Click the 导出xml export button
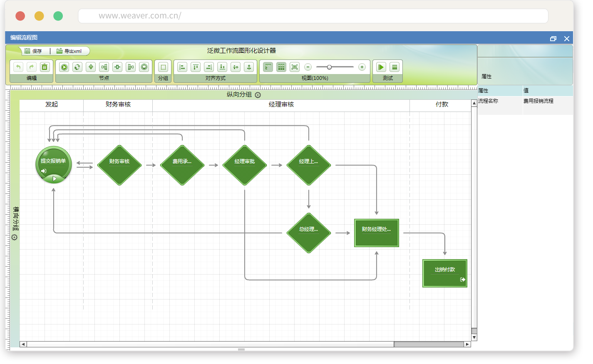Image resolution: width=593 pixels, height=364 pixels. click(69, 51)
